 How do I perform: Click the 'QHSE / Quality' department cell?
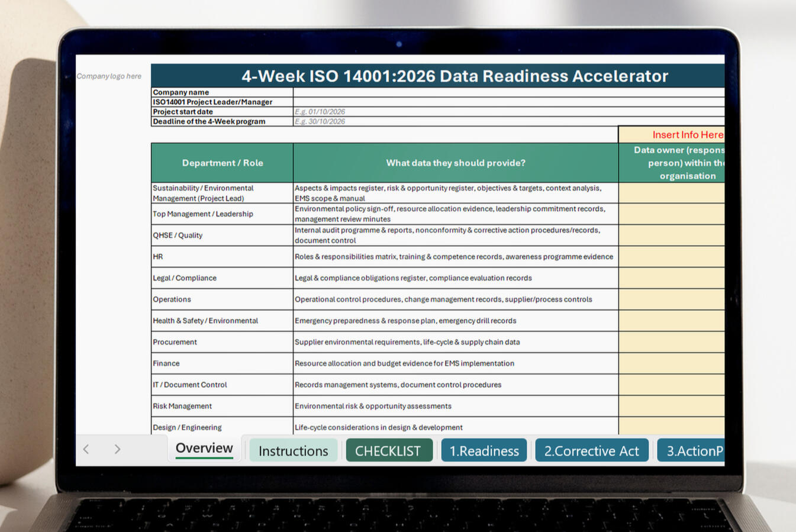pyautogui.click(x=223, y=236)
